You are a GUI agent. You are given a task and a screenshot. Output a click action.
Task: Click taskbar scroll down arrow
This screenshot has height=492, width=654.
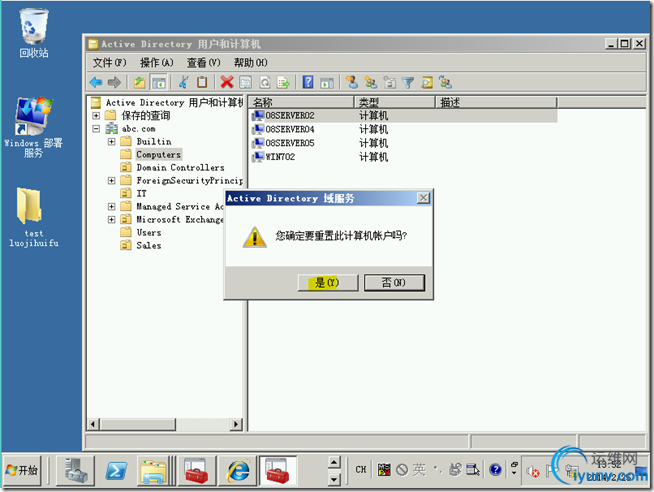tap(334, 479)
